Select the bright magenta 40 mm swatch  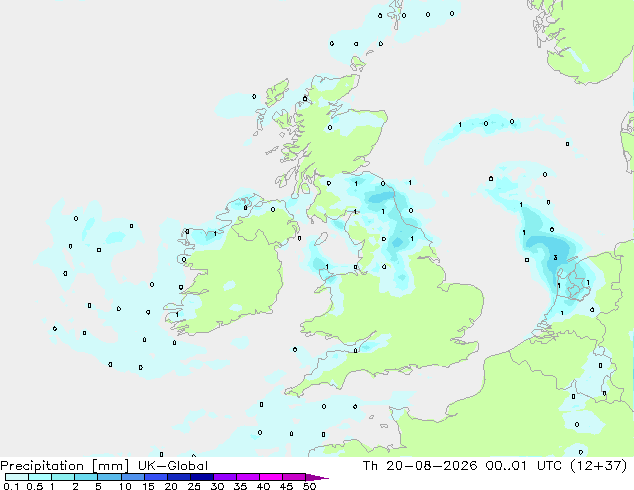coord(271,477)
